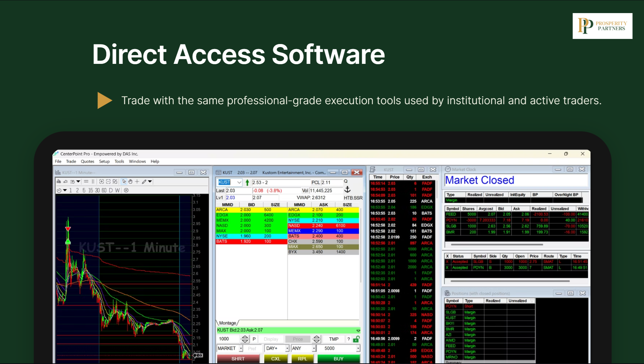Click the time period clock icon

coord(59,190)
